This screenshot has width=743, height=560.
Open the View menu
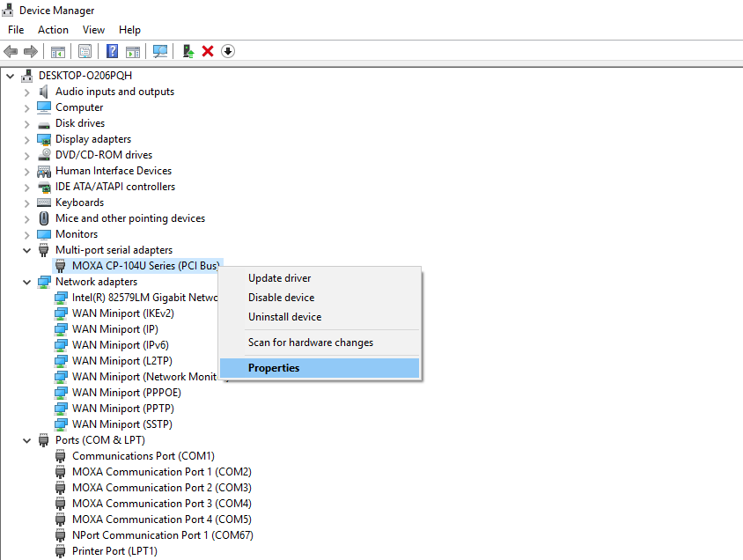click(93, 29)
